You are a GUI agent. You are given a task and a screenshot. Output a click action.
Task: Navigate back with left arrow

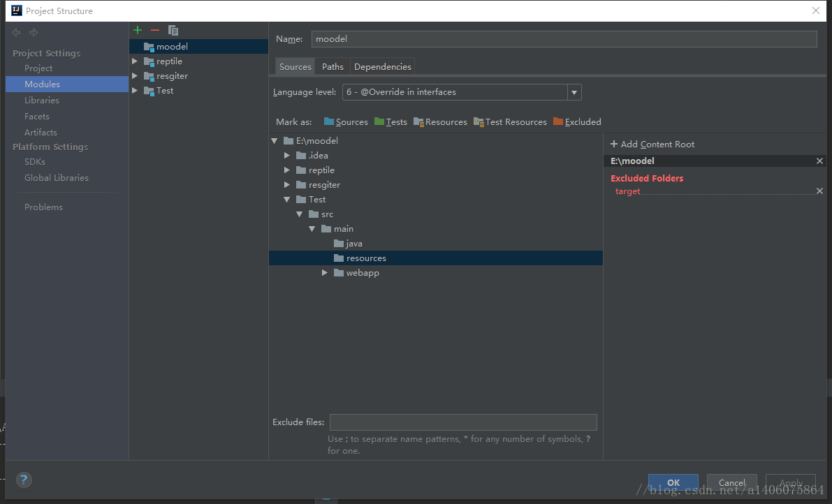tap(17, 32)
